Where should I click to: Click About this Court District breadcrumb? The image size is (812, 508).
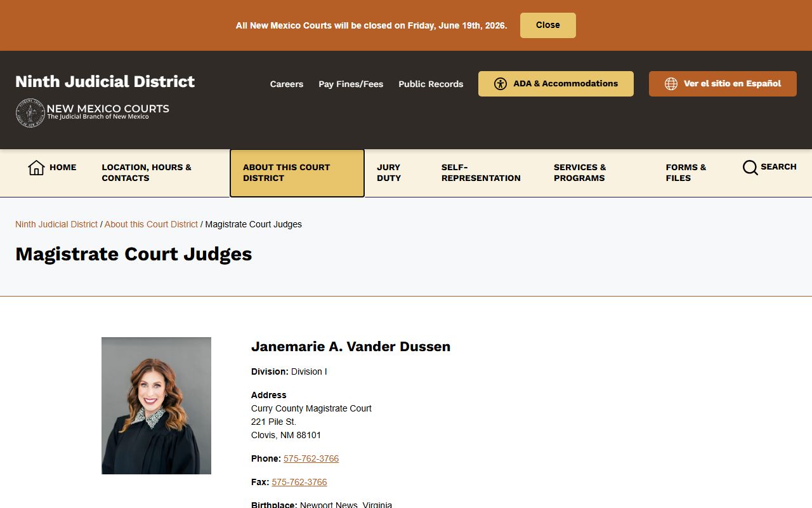(x=151, y=224)
